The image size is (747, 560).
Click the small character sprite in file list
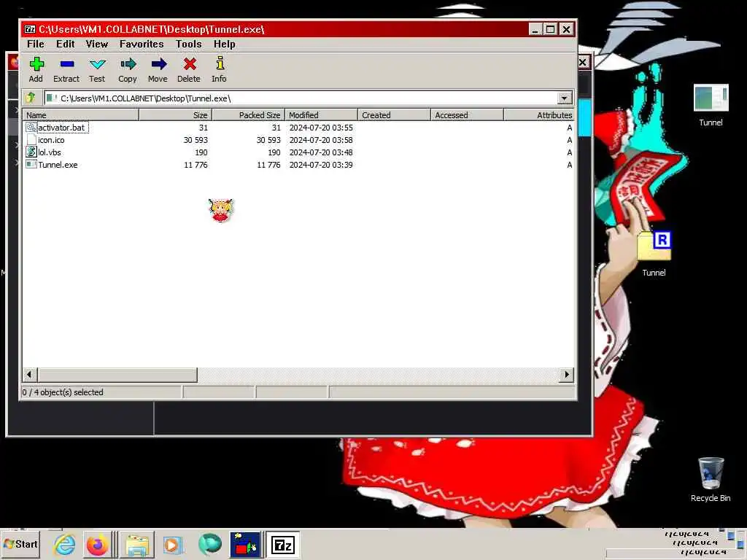point(220,211)
